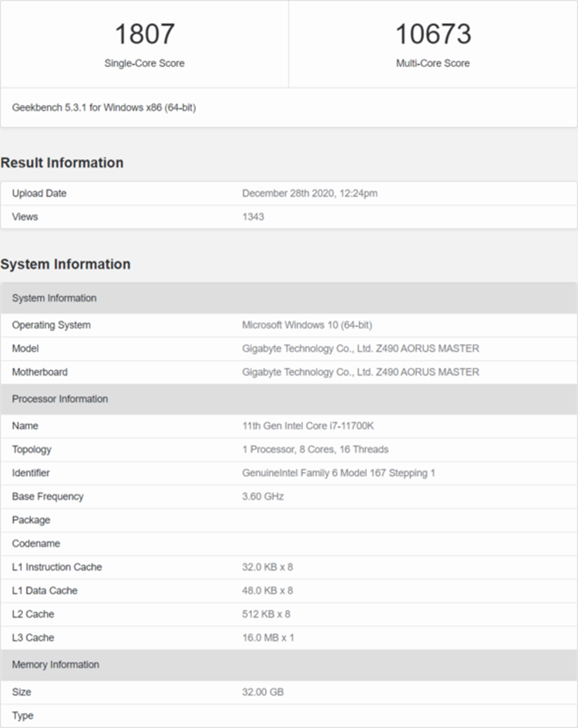This screenshot has height=728, width=578.
Task: Select the multi-core score 10673
Action: click(433, 34)
